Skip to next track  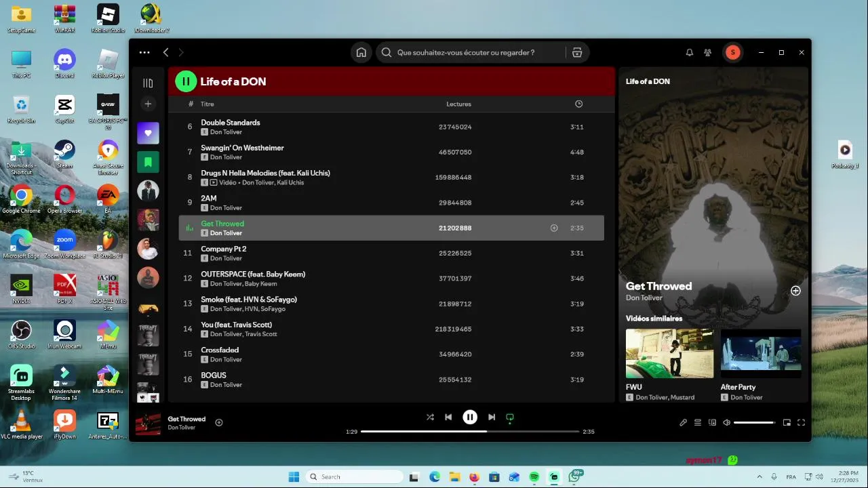[492, 417]
